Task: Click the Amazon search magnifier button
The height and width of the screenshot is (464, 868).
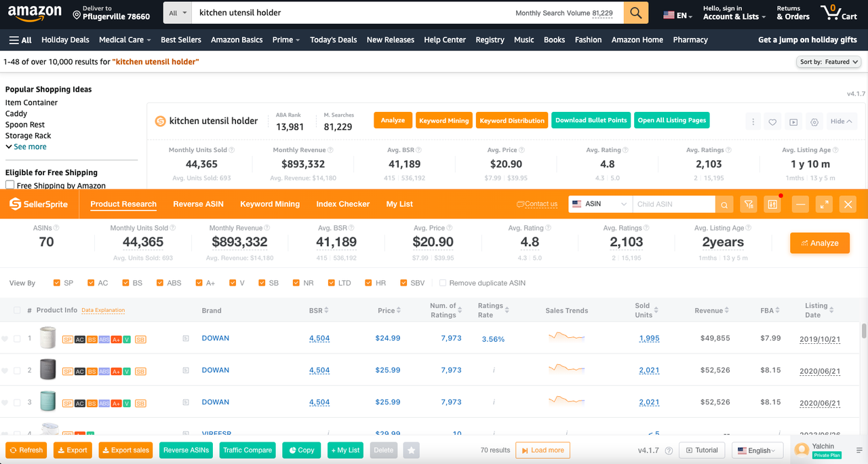Action: click(x=635, y=13)
